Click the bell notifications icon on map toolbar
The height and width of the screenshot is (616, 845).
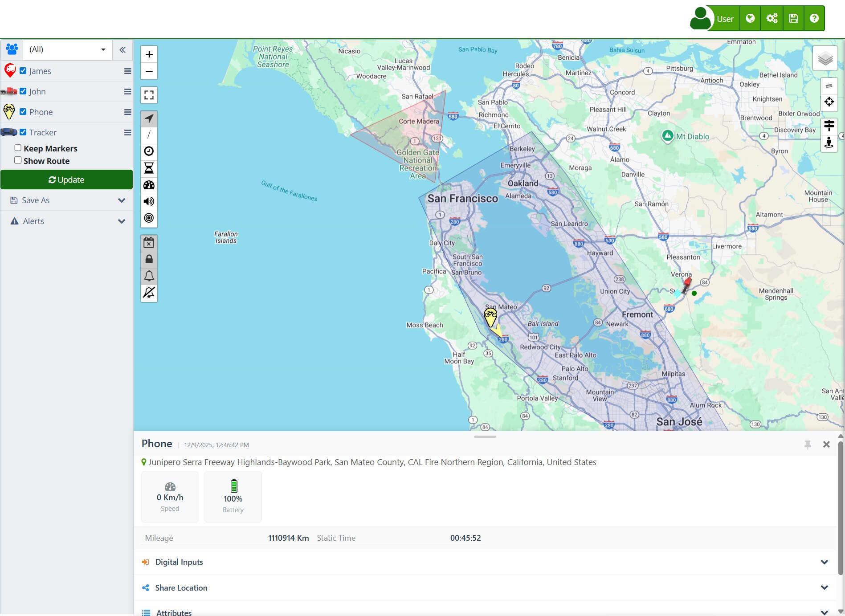[x=149, y=276]
